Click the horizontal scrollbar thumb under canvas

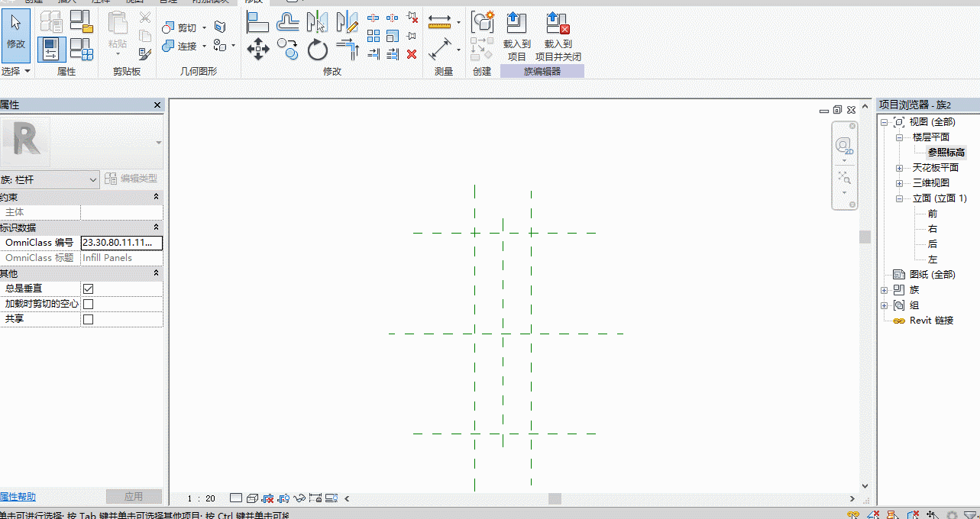555,498
